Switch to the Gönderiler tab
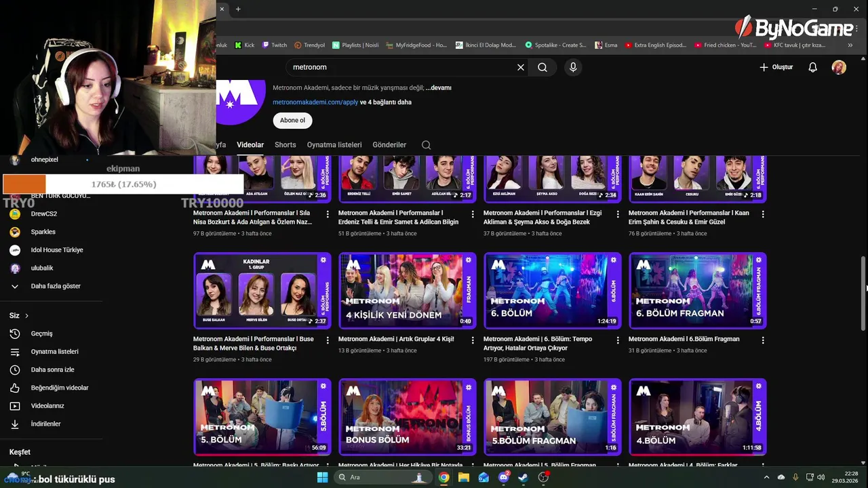Viewport: 868px width, 488px height. (x=389, y=145)
